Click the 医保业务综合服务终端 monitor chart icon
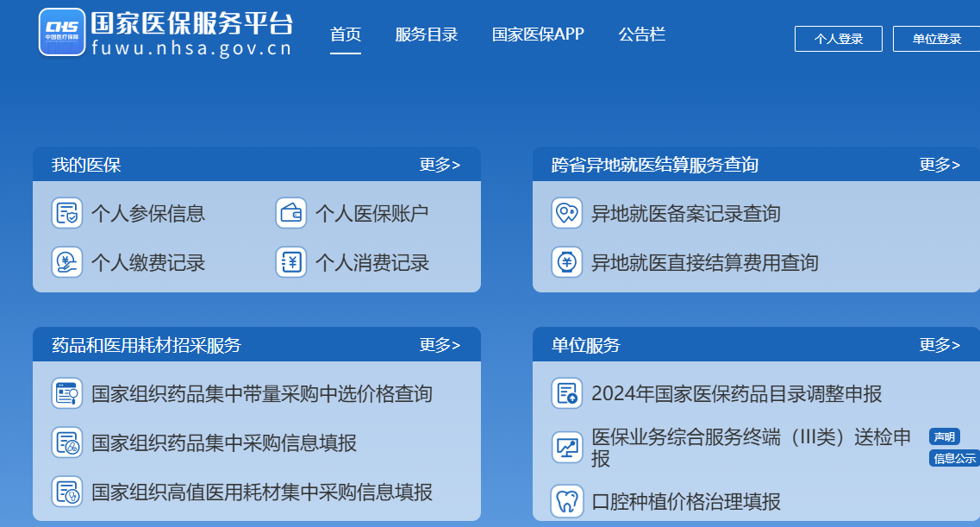980x527 pixels. click(566, 448)
